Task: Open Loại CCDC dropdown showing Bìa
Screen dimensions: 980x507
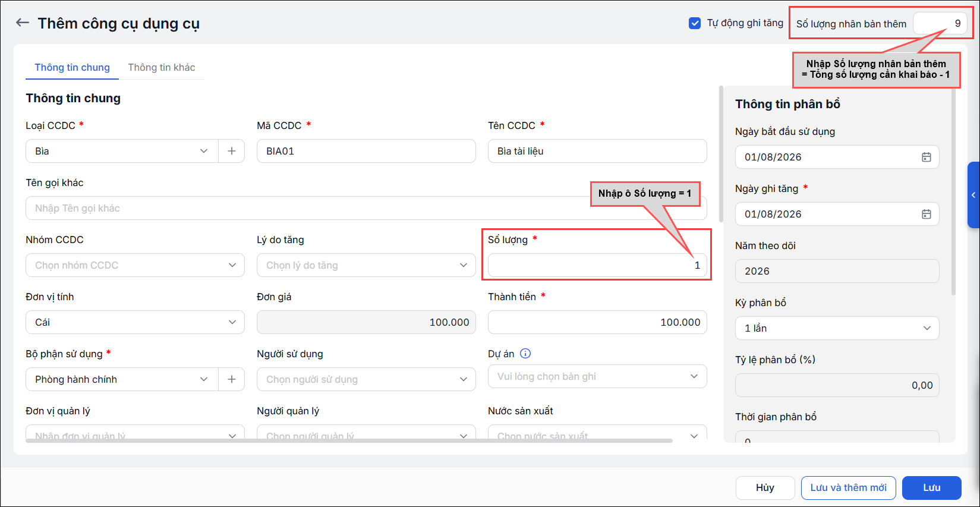Action: [x=122, y=151]
